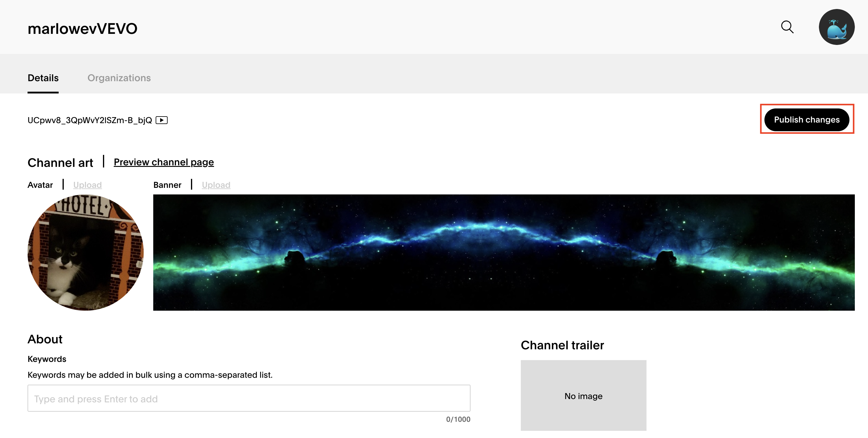Upload a new Banner image
This screenshot has height=438, width=868.
[216, 185]
